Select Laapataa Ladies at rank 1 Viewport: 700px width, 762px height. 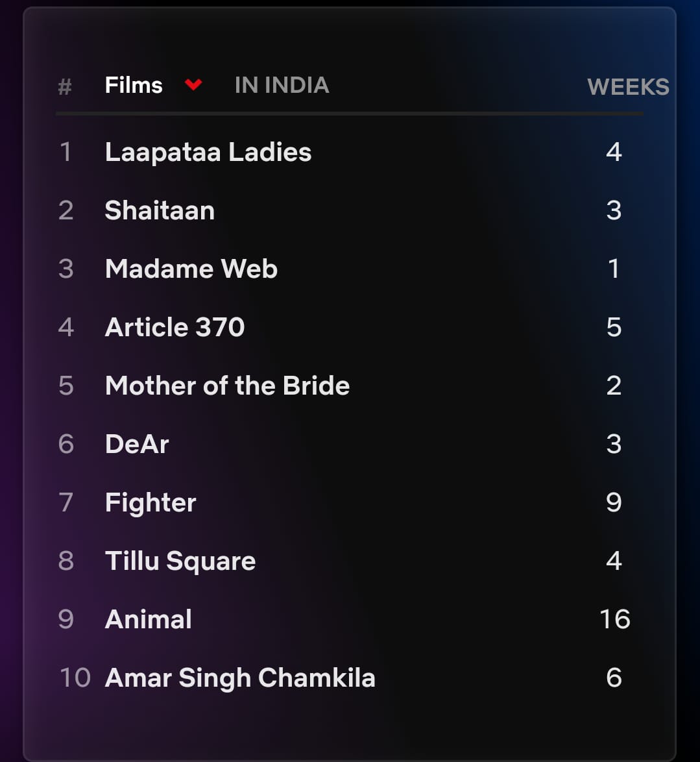pyautogui.click(x=208, y=152)
